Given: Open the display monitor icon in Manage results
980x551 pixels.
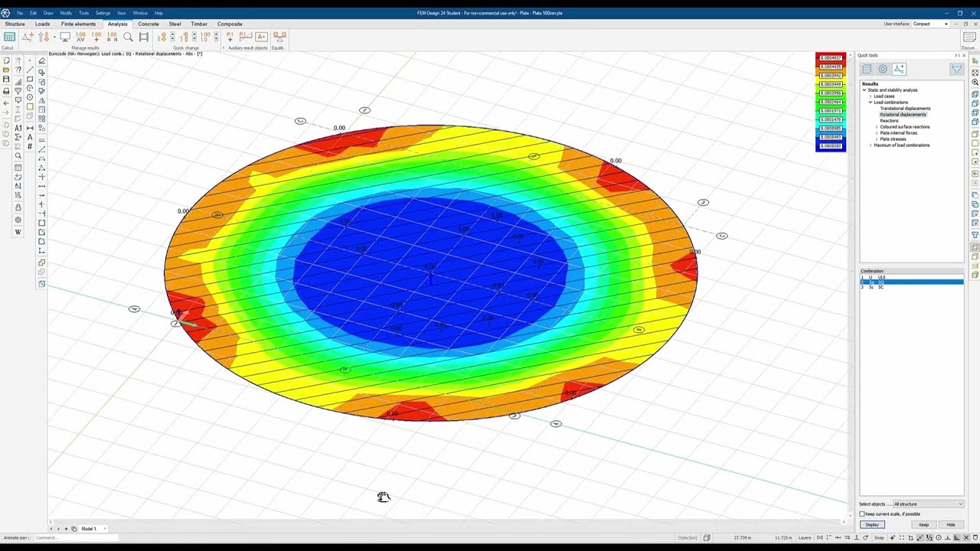Looking at the screenshot, I should pyautogui.click(x=65, y=37).
